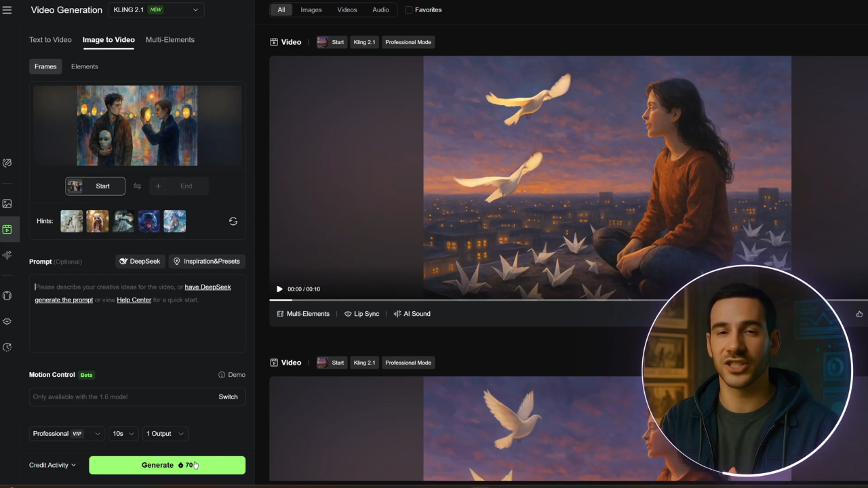Click Professional Mode tag of first video
Viewport: 868px width, 488px height.
point(408,42)
